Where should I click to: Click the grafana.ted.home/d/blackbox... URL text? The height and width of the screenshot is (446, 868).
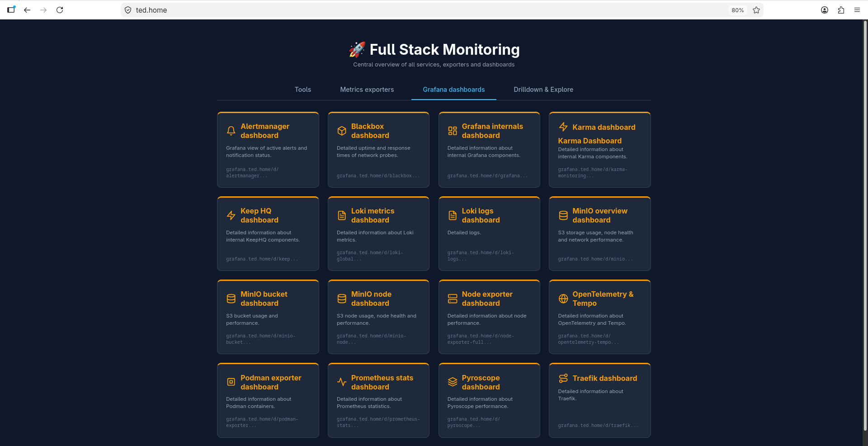[378, 176]
